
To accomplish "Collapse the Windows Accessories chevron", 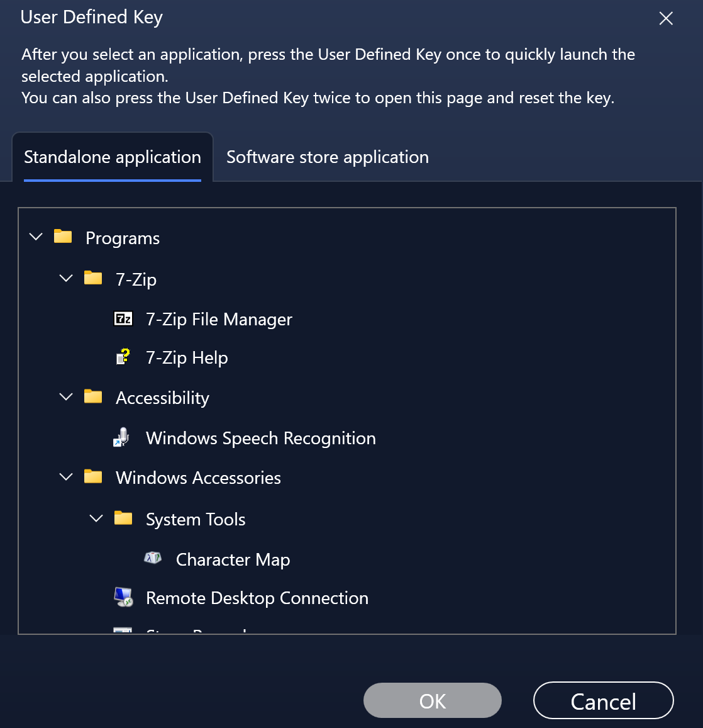I will [66, 477].
